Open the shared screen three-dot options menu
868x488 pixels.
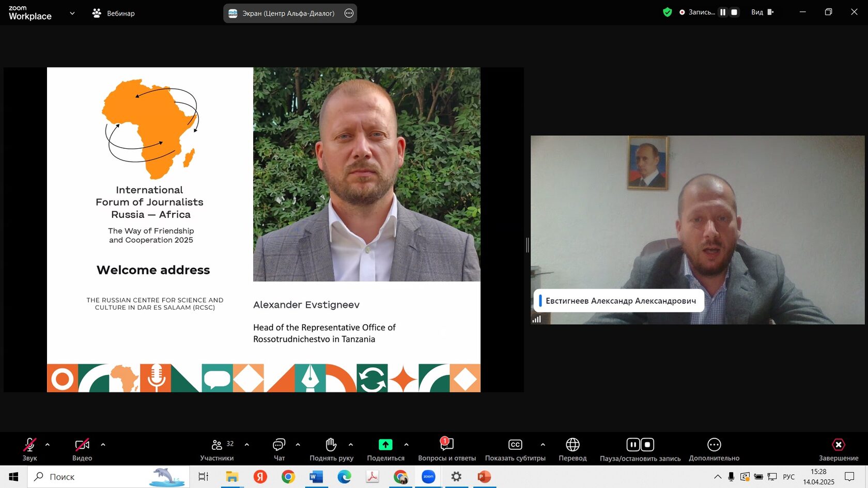tap(349, 13)
